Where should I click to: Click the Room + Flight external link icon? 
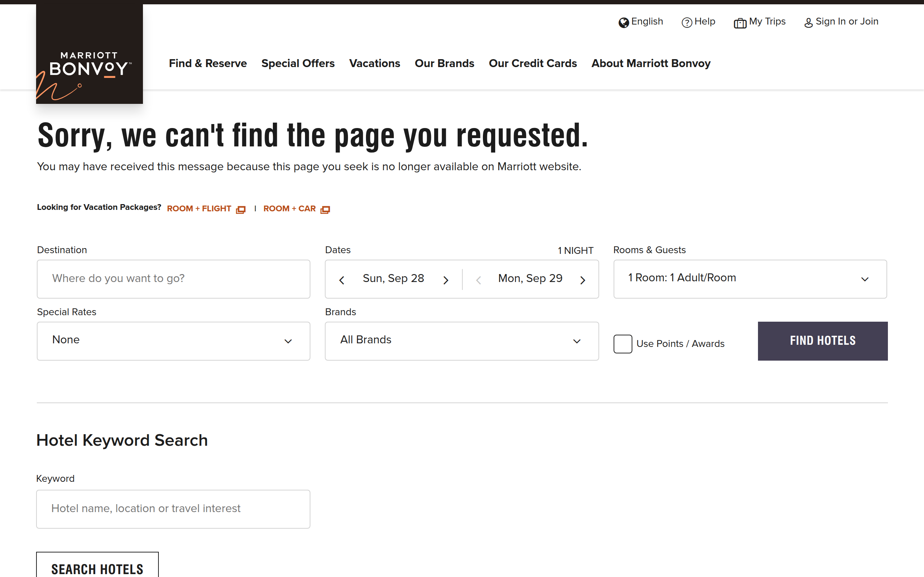click(x=240, y=210)
